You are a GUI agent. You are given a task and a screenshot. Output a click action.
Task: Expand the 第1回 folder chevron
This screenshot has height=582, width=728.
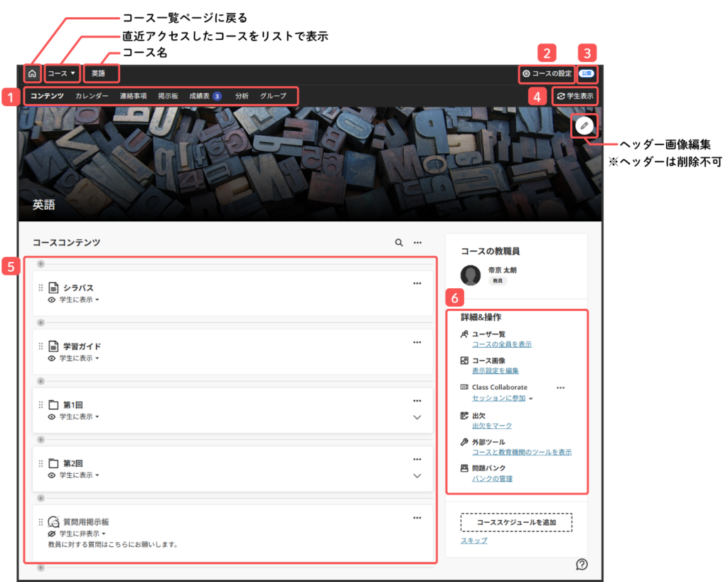tap(417, 417)
